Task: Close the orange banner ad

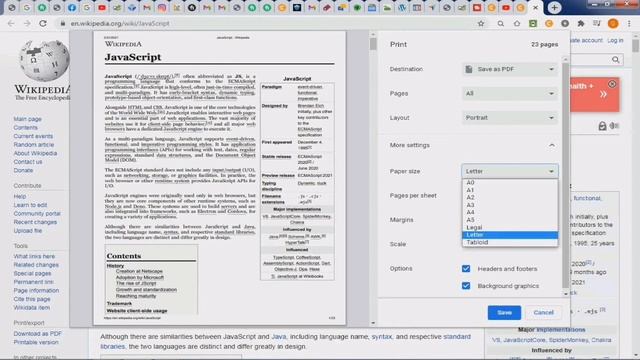Action: [x=612, y=84]
